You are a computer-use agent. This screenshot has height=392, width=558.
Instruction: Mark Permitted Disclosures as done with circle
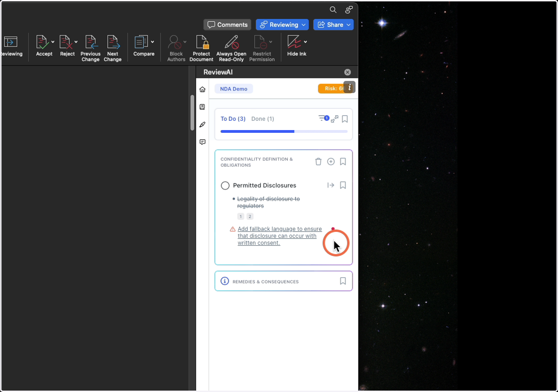tap(225, 185)
